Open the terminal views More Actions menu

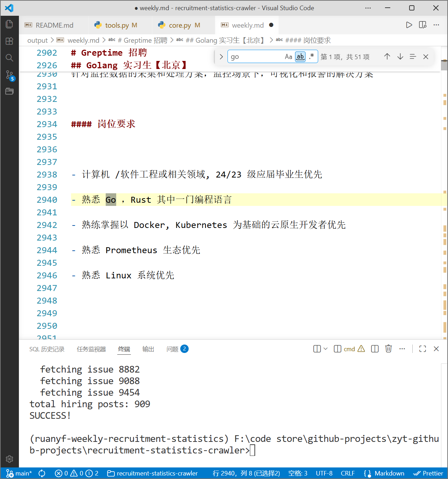(402, 349)
